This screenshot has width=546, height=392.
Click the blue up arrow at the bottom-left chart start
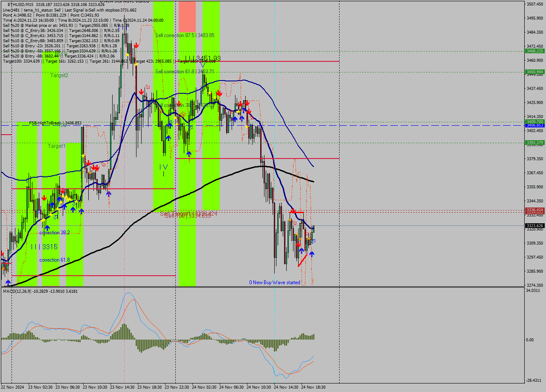pyautogui.click(x=7, y=281)
